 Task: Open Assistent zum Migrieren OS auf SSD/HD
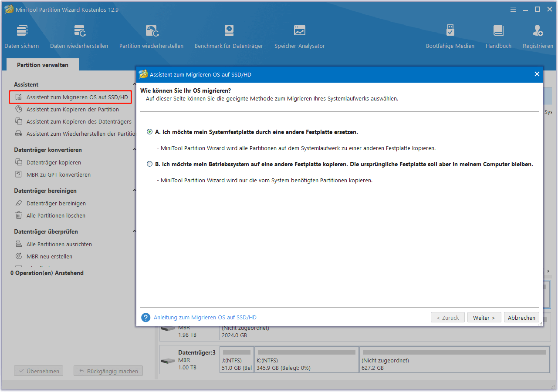pyautogui.click(x=77, y=97)
